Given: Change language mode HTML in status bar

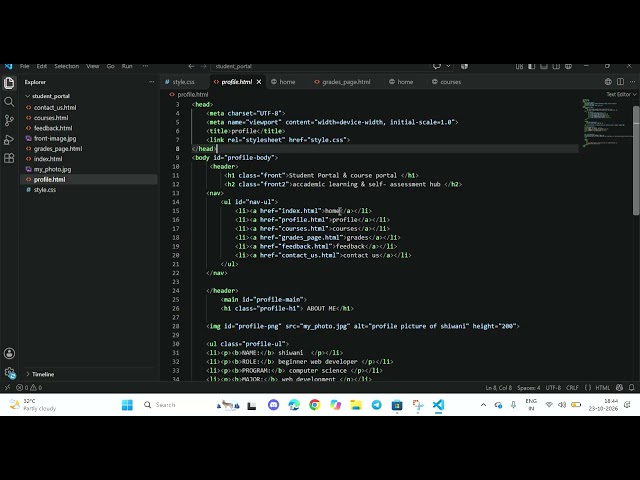Looking at the screenshot, I should (602, 387).
